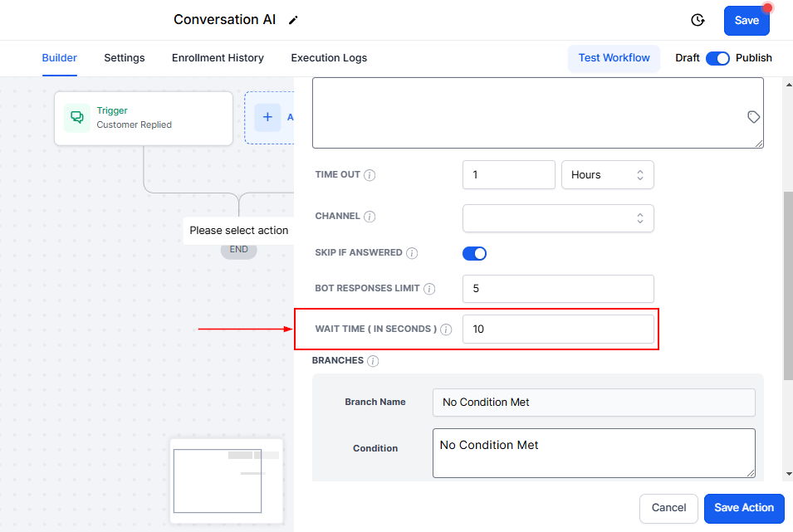Click Save Action button
Viewport: 793px width, 532px height.
pyautogui.click(x=744, y=508)
